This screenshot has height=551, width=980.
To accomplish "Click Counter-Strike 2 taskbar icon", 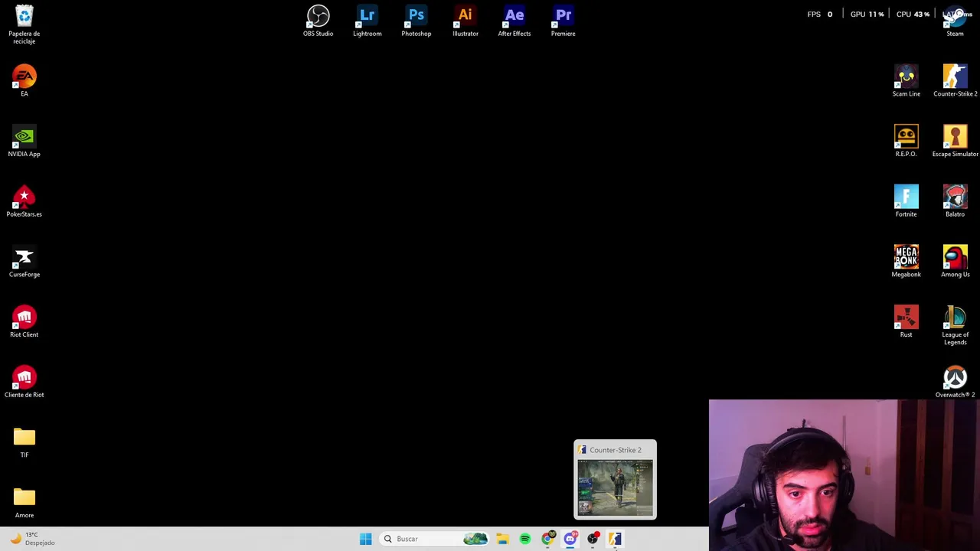I will point(615,539).
